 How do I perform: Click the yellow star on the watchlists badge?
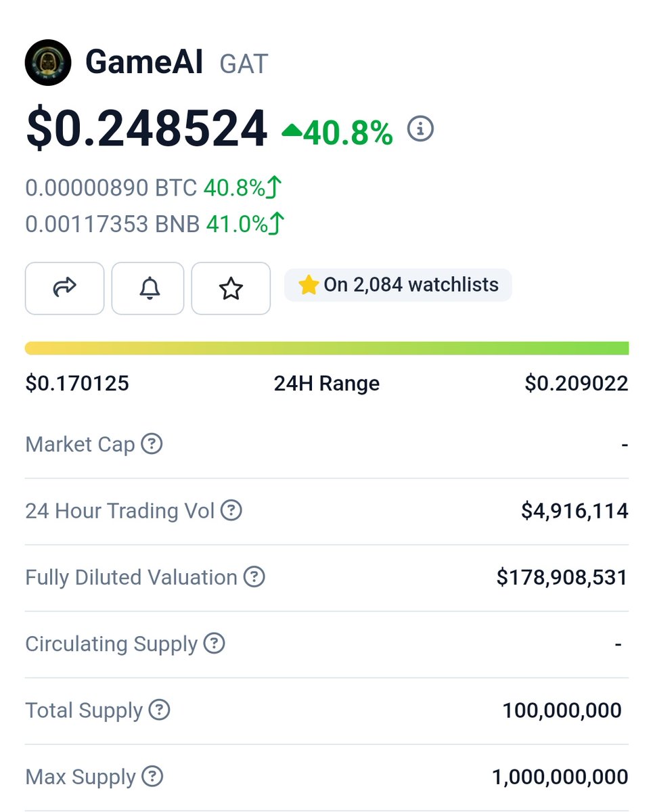pos(309,285)
